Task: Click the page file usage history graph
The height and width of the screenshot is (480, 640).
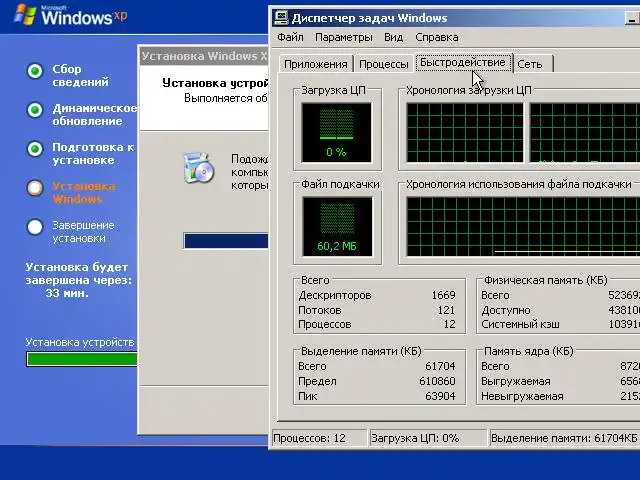Action: (x=523, y=227)
